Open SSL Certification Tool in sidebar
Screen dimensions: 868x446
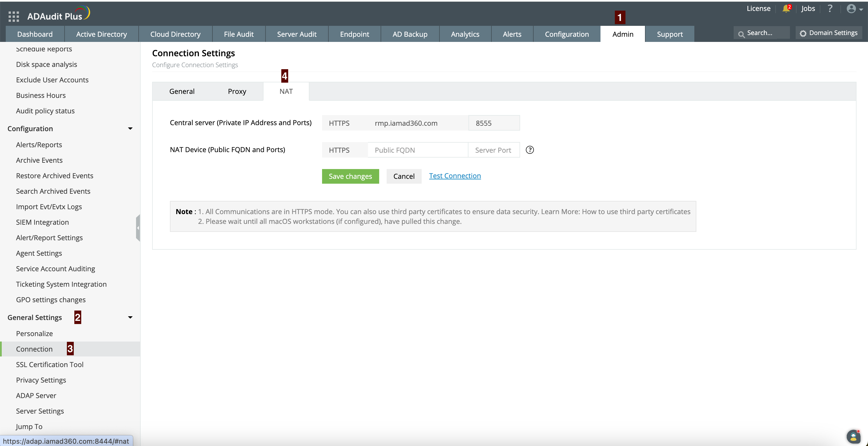pos(50,364)
